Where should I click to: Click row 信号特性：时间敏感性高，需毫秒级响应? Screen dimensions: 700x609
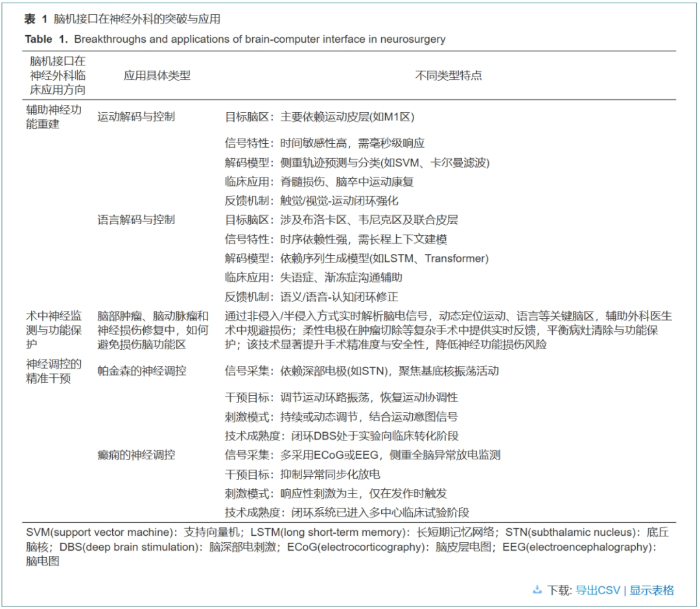click(325, 143)
